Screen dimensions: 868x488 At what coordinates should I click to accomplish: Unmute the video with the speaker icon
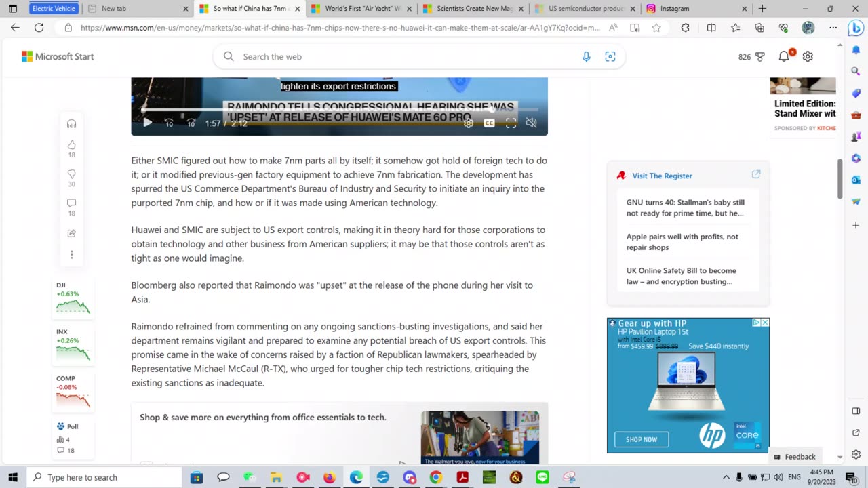[532, 123]
